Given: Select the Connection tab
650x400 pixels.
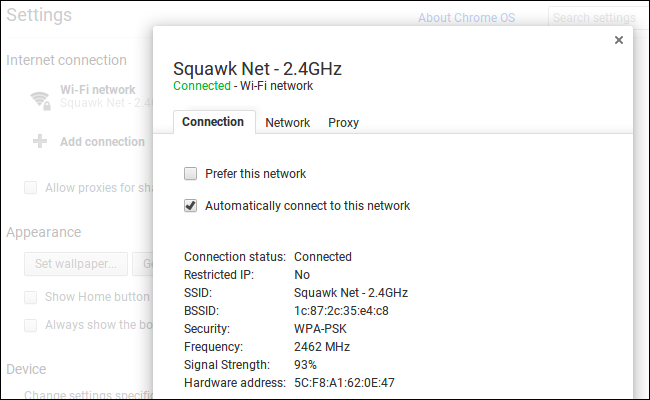Looking at the screenshot, I should pyautogui.click(x=213, y=122).
